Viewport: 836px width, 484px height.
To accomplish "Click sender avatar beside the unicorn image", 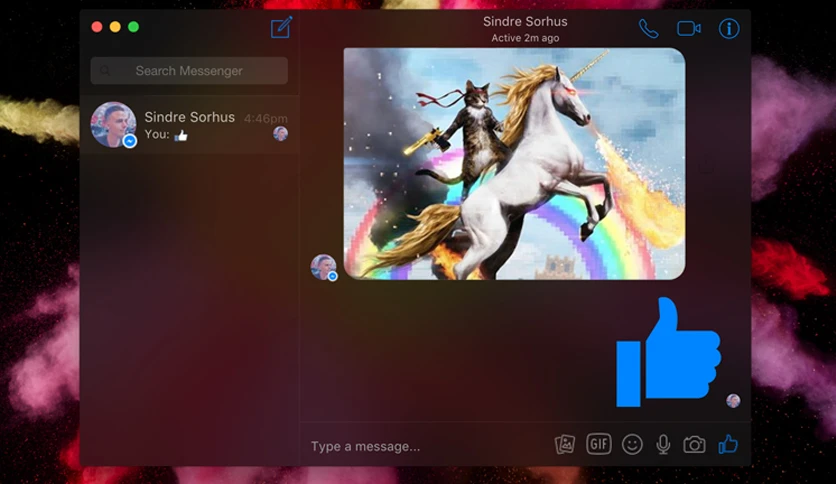I will 324,267.
